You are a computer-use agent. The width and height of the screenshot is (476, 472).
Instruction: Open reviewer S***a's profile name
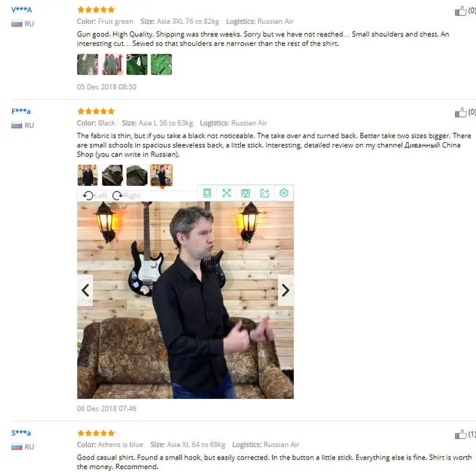coord(21,433)
